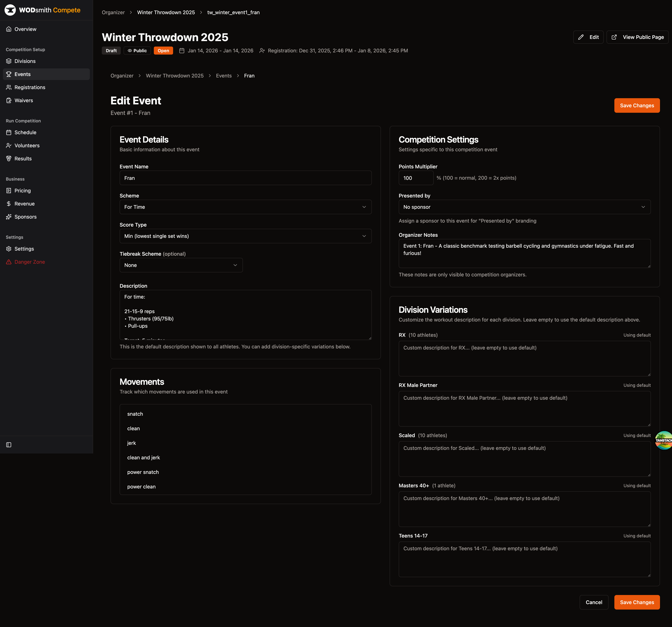
Task: Click View Public Page button
Action: coord(637,37)
